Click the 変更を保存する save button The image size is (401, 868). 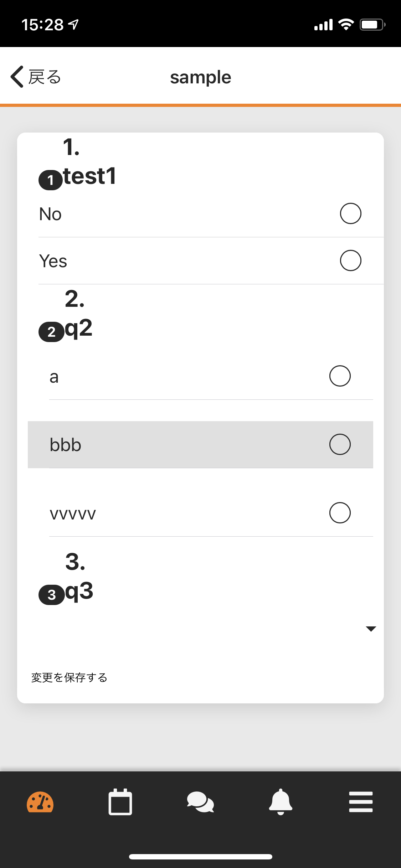coord(70,677)
